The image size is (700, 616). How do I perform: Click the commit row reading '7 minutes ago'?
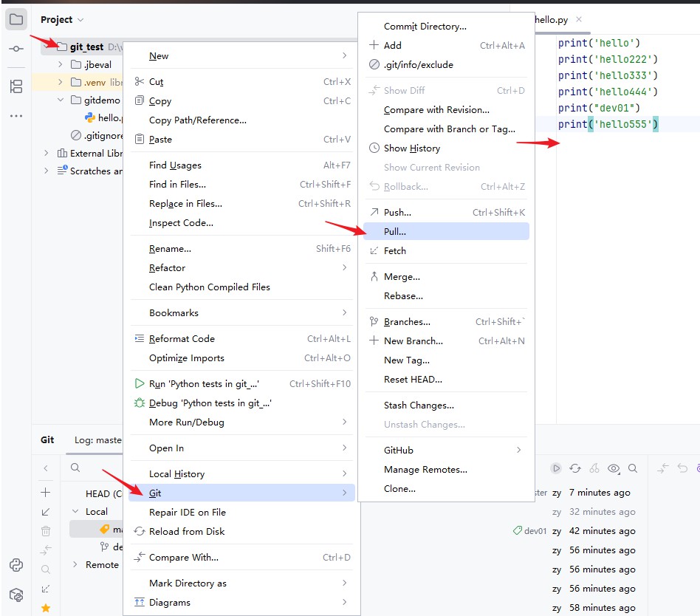click(x=600, y=492)
